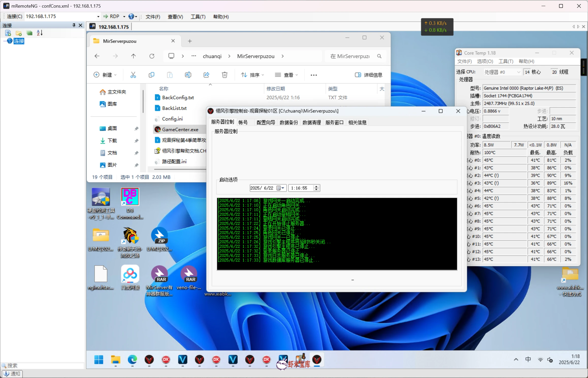Click the 中 input method indicator
Screen dimensions: 588x378
coord(528,359)
